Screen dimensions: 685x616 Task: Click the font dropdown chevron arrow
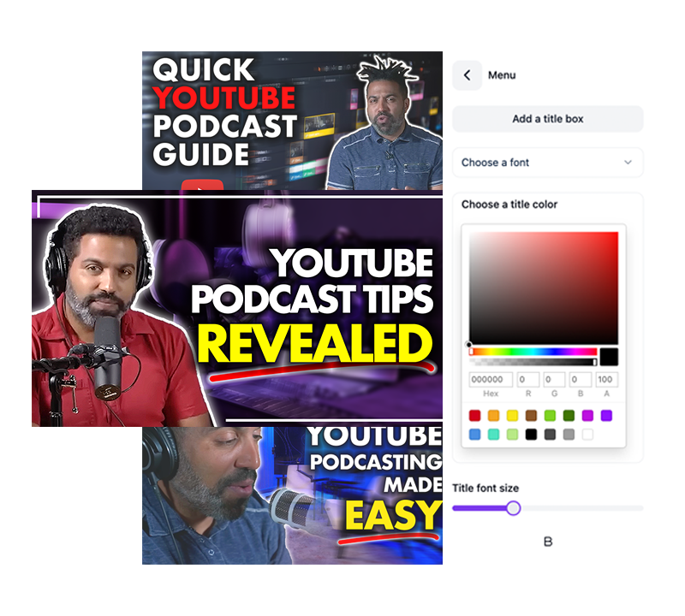628,163
